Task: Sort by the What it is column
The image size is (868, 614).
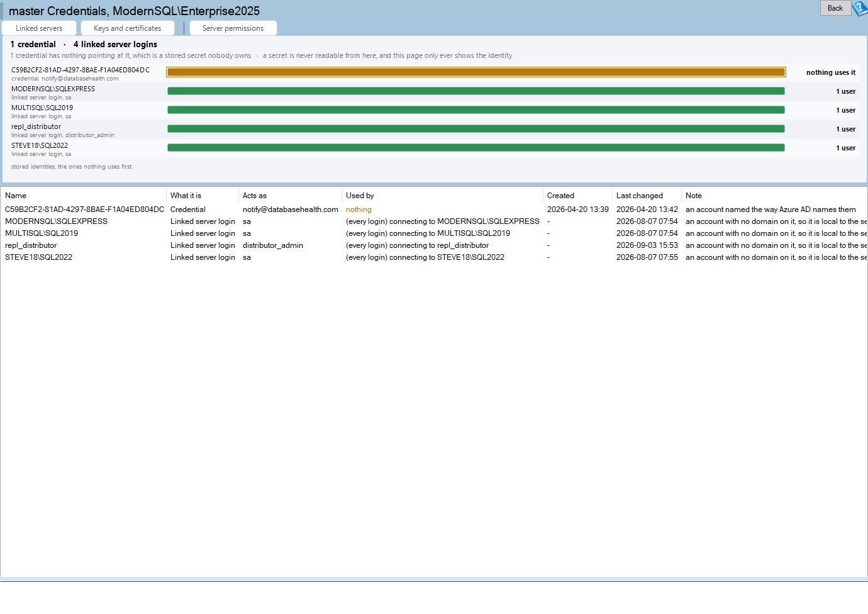Action: pyautogui.click(x=186, y=196)
